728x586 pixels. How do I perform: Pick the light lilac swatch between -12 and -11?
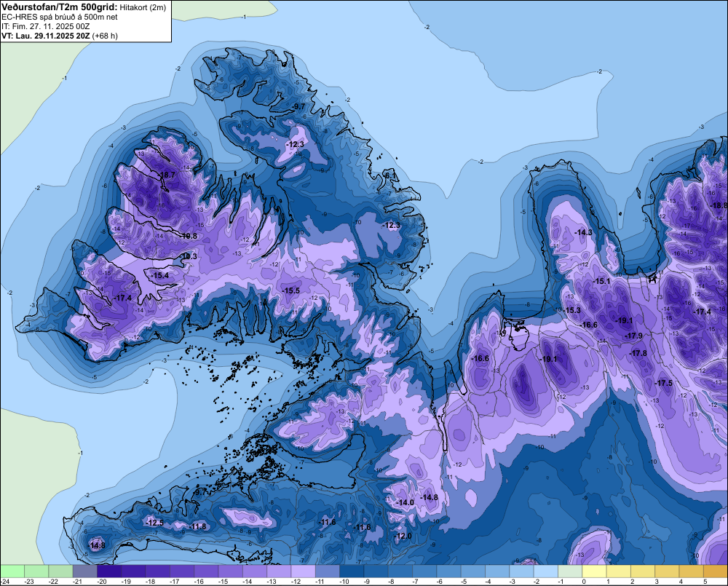303,571
